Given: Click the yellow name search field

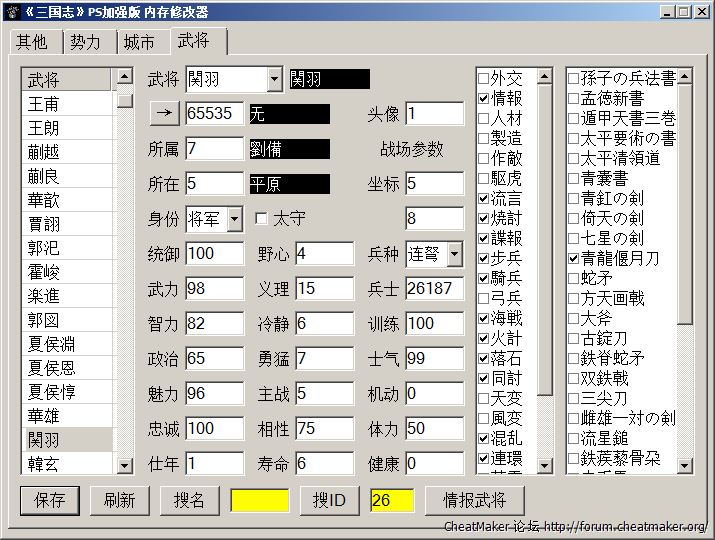Looking at the screenshot, I should [260, 500].
